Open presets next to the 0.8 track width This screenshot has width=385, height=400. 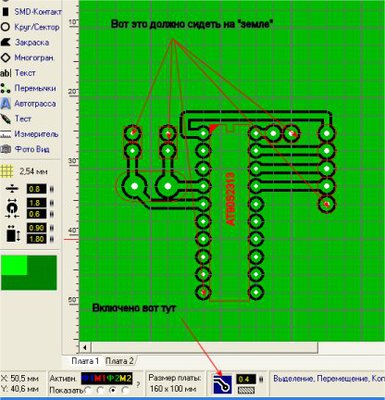click(x=52, y=189)
